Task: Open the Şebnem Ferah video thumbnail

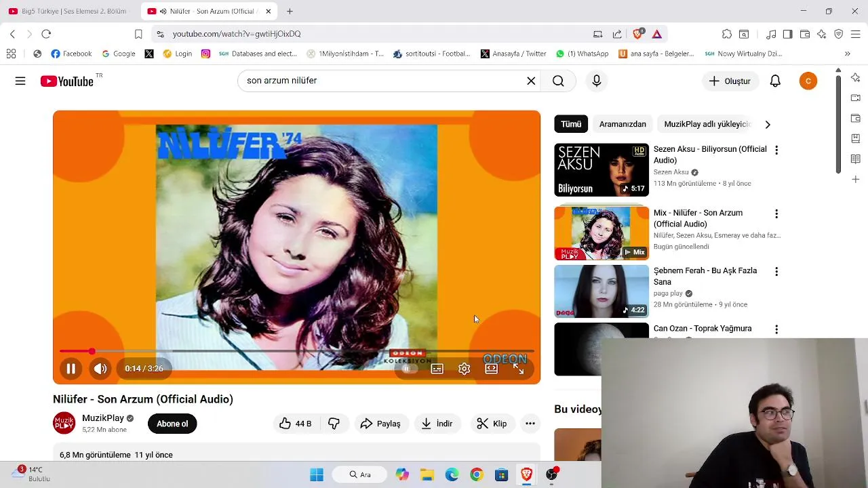Action: 601,291
